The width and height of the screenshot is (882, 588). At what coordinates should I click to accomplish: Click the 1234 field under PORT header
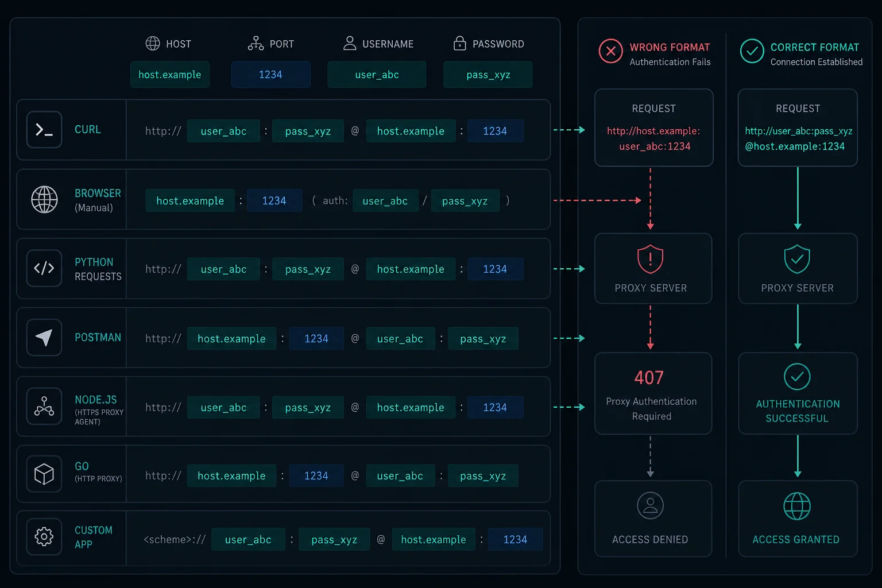click(x=270, y=75)
